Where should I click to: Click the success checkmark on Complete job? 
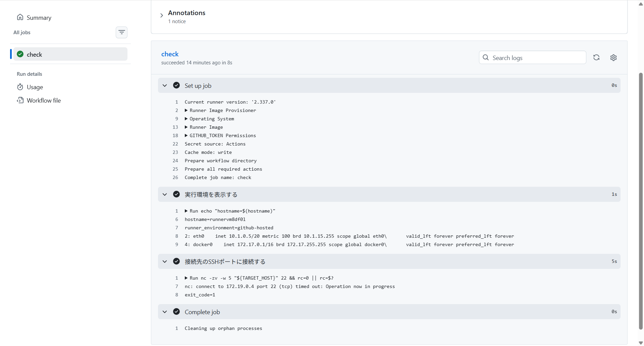pyautogui.click(x=176, y=312)
